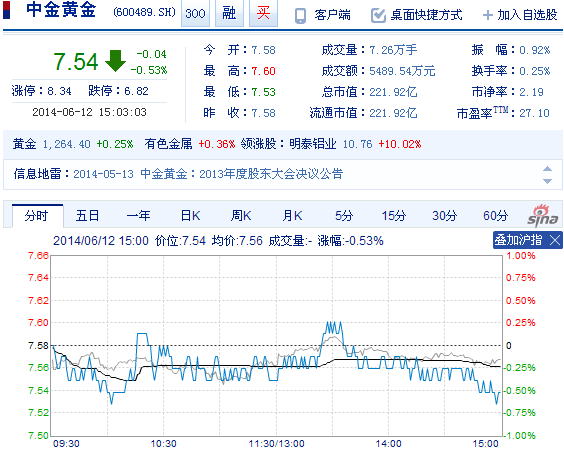Click the 黄金 commodity link

(x=24, y=144)
